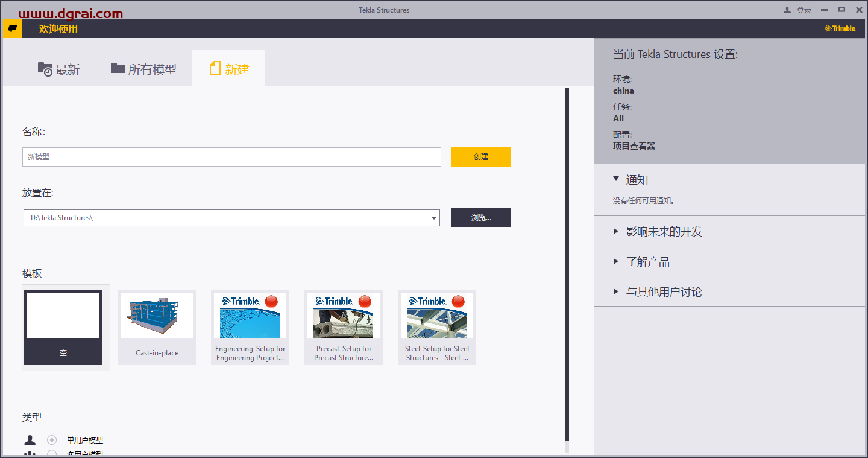This screenshot has height=458, width=868.
Task: Open the 最新 tab
Action: 58,69
